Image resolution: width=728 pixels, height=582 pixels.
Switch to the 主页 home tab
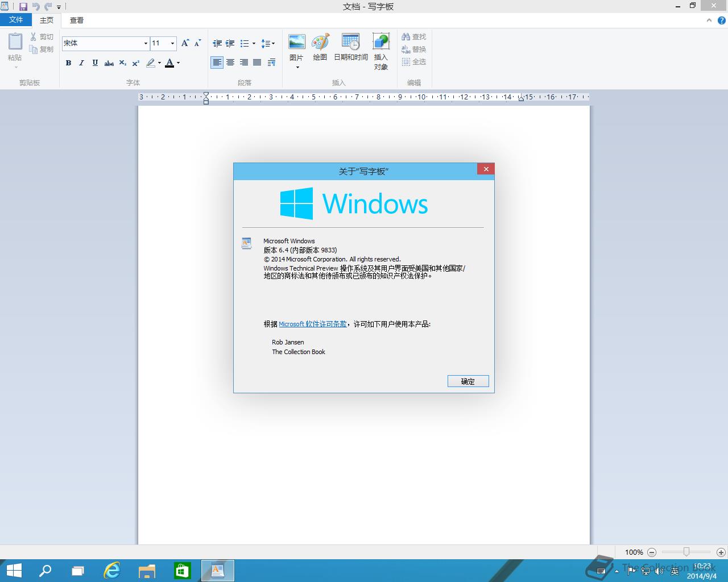(47, 20)
